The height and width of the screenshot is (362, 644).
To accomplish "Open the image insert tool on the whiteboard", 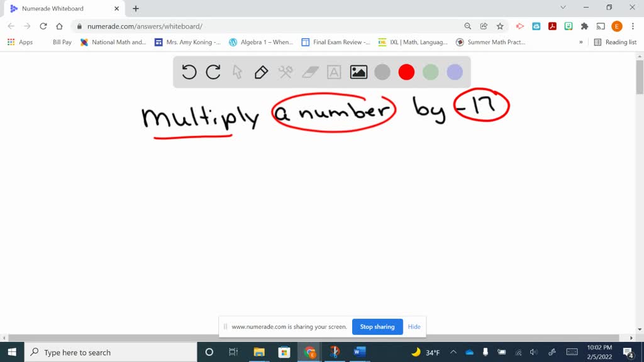I will click(x=357, y=72).
